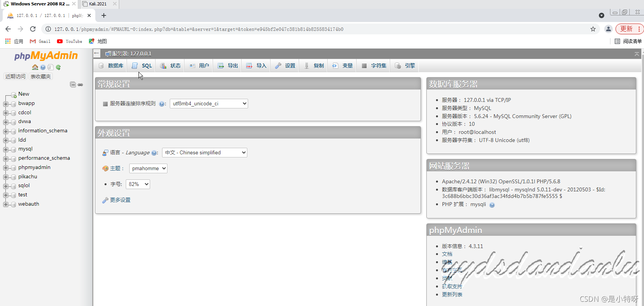
Task: Click the SQL query window pages icon
Action: point(51,67)
